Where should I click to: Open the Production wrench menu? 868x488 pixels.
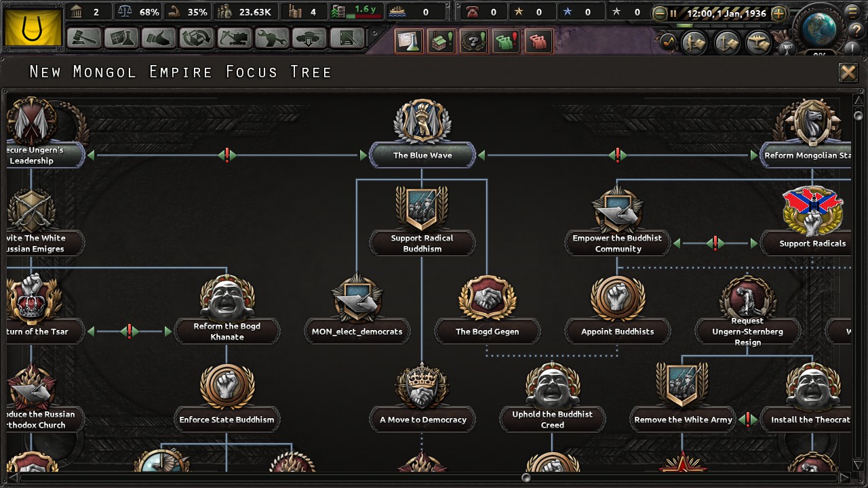click(272, 38)
